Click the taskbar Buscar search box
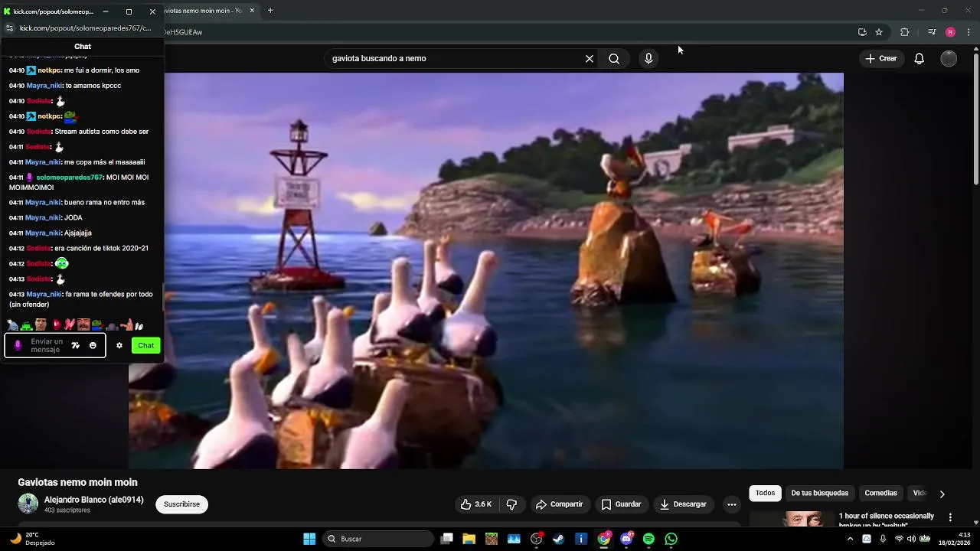 (x=378, y=539)
